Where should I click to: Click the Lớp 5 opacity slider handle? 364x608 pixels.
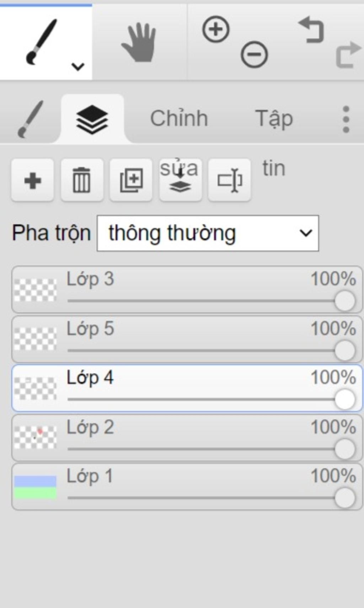click(x=344, y=350)
